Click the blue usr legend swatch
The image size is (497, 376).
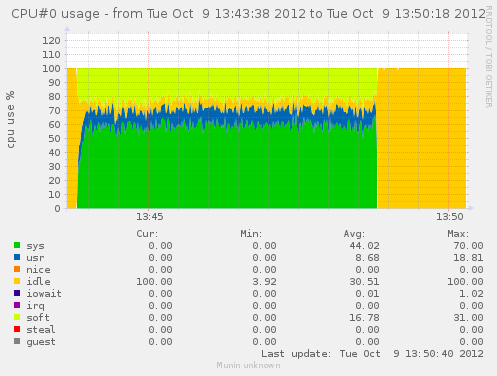point(17,257)
